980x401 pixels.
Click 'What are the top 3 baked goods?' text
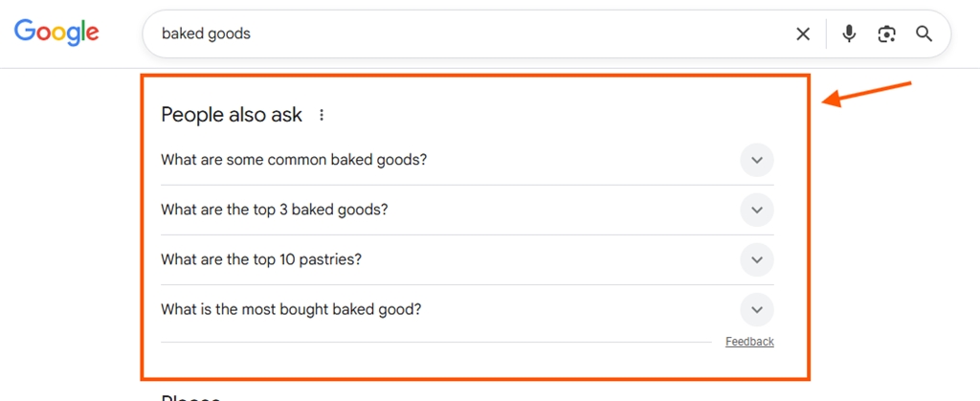(275, 210)
